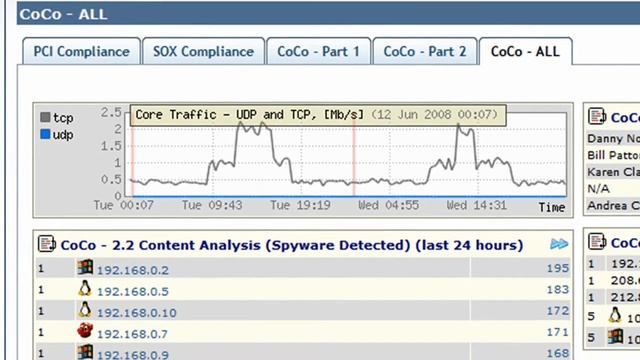Select the CoCo - ALL tab
This screenshot has height=360, width=640.
525,51
